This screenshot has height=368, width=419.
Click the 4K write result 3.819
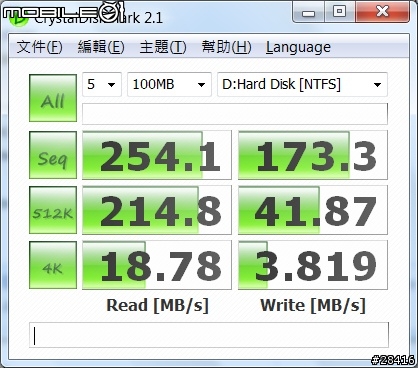click(x=313, y=265)
